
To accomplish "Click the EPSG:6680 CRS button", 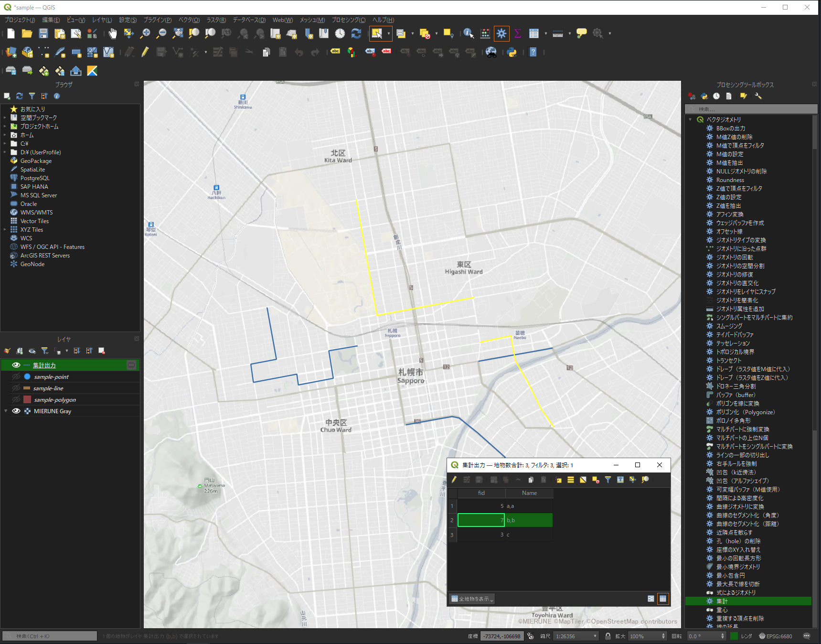I will 775,636.
